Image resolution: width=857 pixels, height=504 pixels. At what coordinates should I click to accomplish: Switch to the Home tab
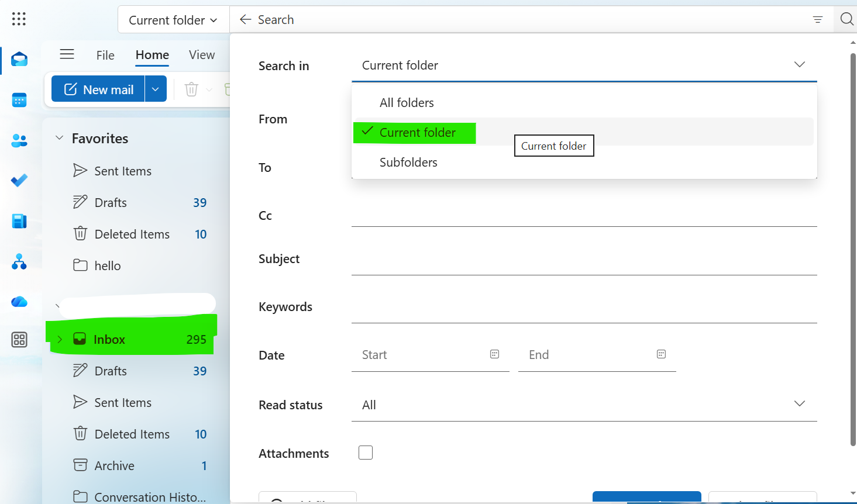tap(152, 55)
